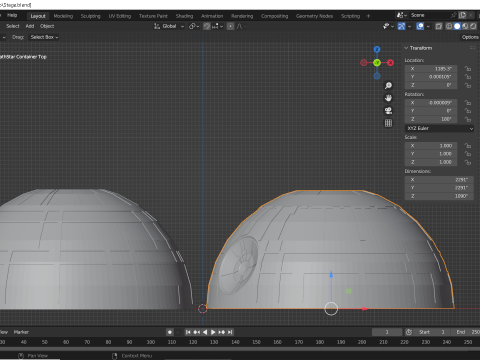Add a new workspace with plus icon
The height and width of the screenshot is (360, 480).
tap(368, 16)
